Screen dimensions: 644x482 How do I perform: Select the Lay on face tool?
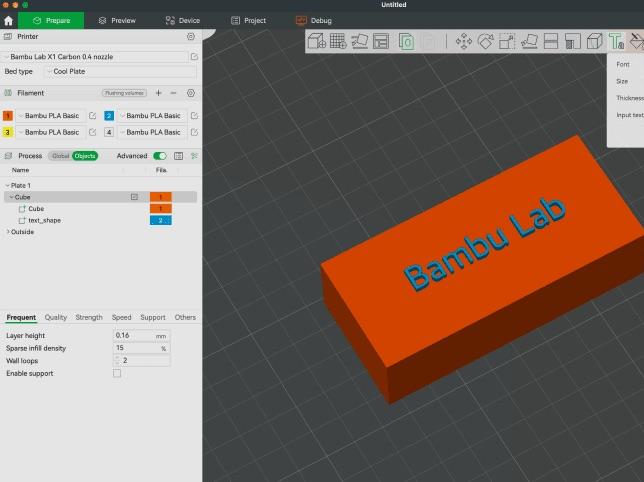click(x=529, y=41)
